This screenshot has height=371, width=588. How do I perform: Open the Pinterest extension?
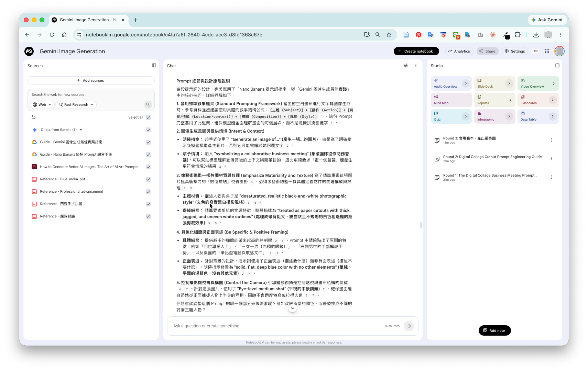[418, 35]
